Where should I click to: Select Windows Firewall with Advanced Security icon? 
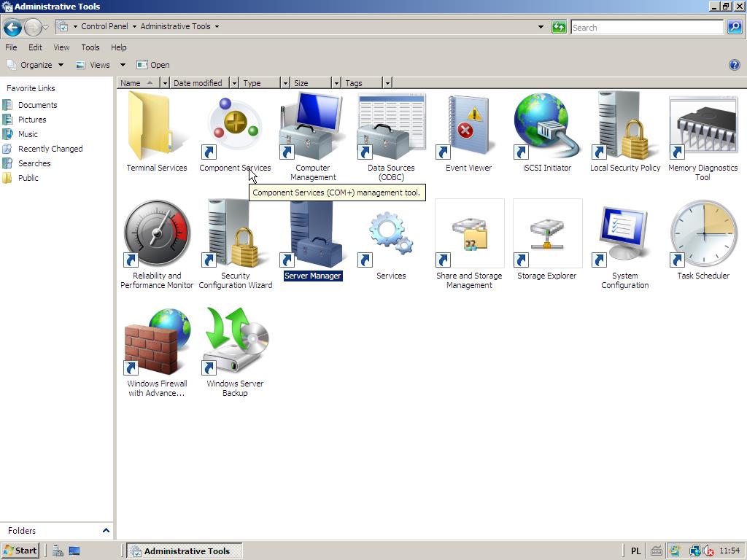point(157,341)
